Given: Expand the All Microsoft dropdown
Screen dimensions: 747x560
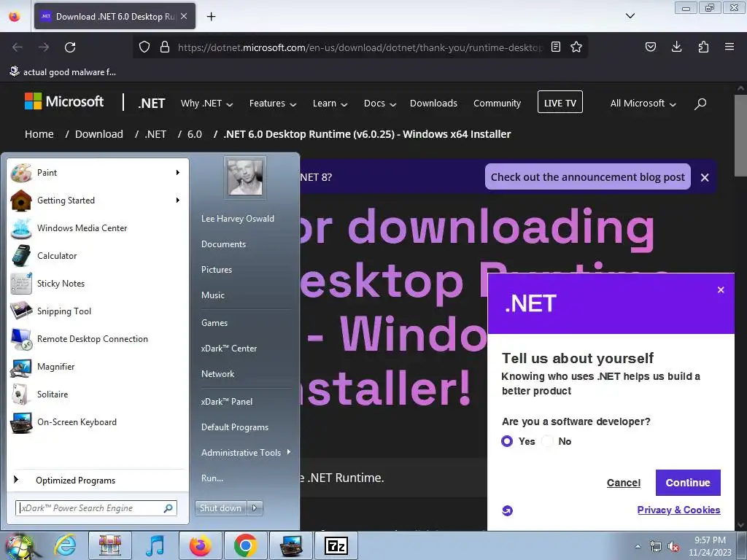Looking at the screenshot, I should (643, 104).
